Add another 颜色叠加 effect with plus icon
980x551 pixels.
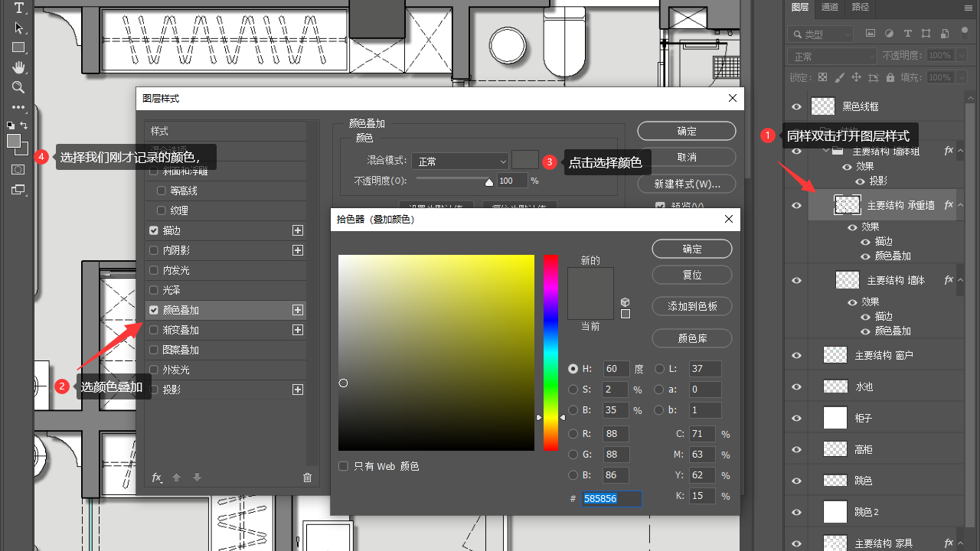[x=298, y=310]
